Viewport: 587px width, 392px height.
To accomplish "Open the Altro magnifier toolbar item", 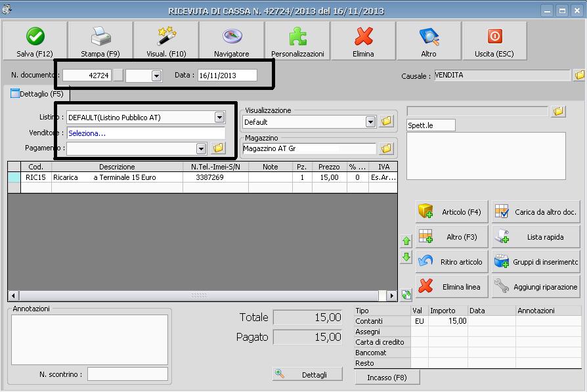I will tap(429, 41).
